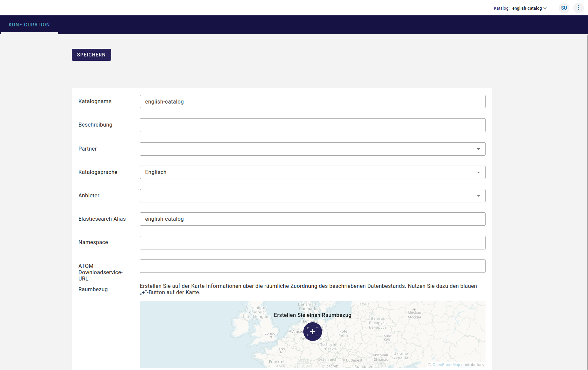The width and height of the screenshot is (588, 370).
Task: Open the Katalogsprache dropdown showing Englisch
Action: [312, 172]
